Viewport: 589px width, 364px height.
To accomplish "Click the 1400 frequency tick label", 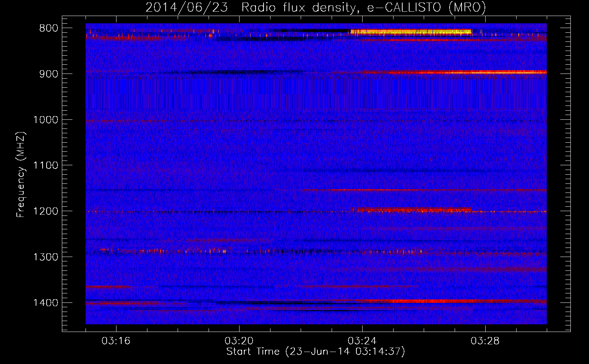I will click(46, 303).
